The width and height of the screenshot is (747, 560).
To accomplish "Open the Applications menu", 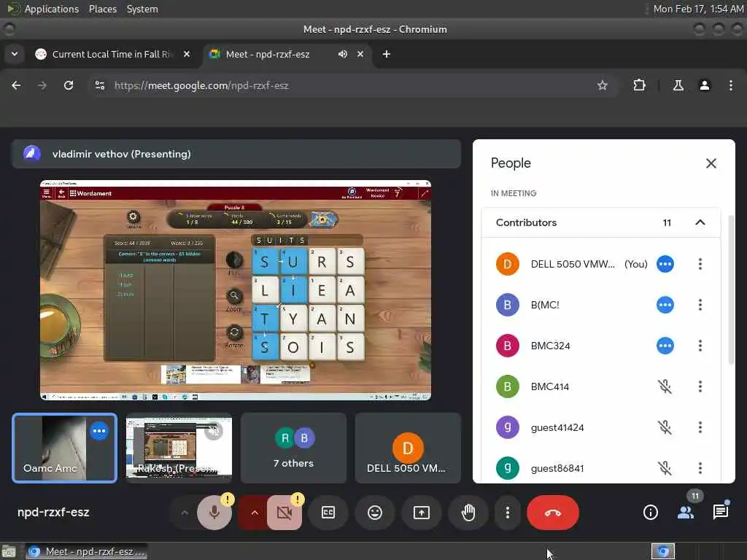I will (x=52, y=9).
